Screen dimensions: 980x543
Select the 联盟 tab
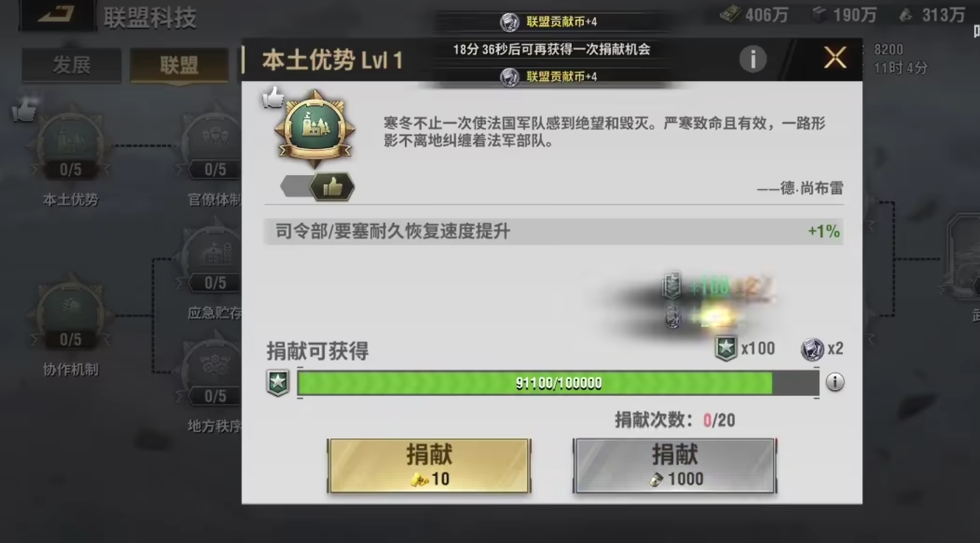(x=179, y=66)
